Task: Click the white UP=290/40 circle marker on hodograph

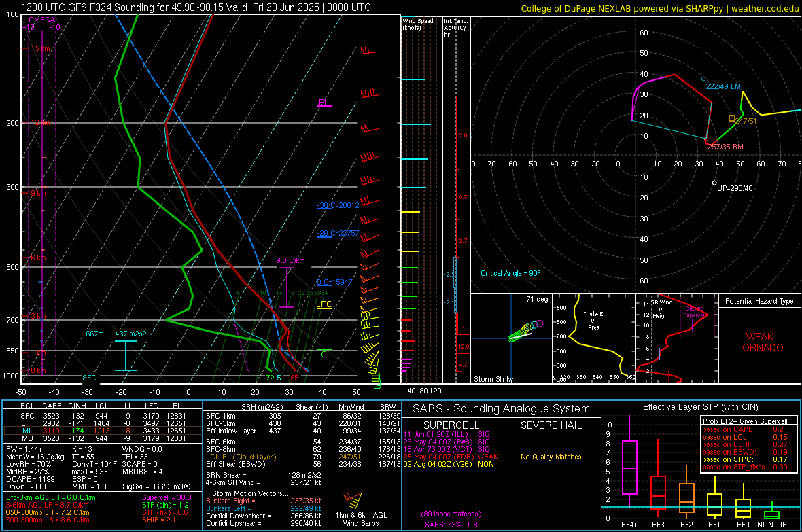Action: tap(714, 183)
